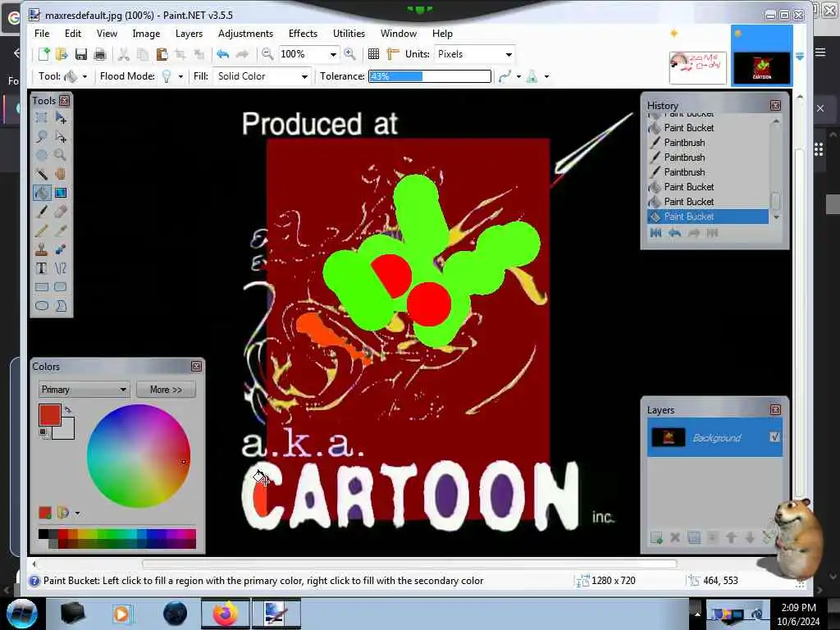Click the Zoom Out magnifier icon
The image size is (840, 630).
[267, 54]
